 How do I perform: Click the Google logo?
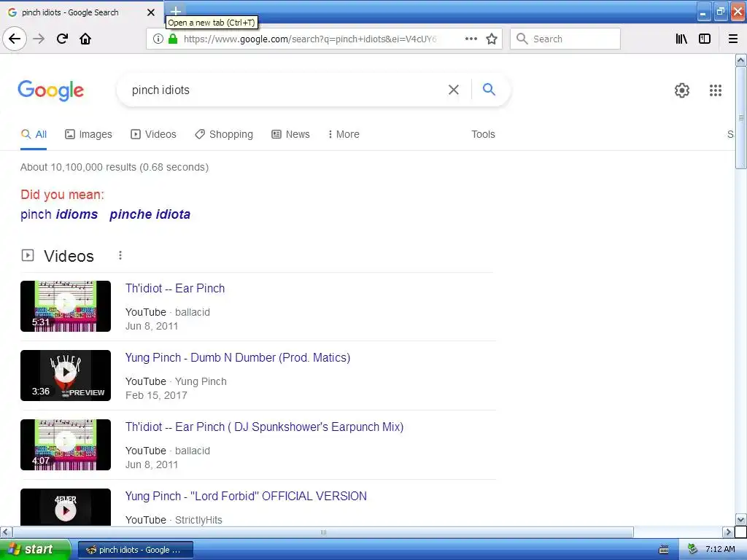click(x=51, y=90)
